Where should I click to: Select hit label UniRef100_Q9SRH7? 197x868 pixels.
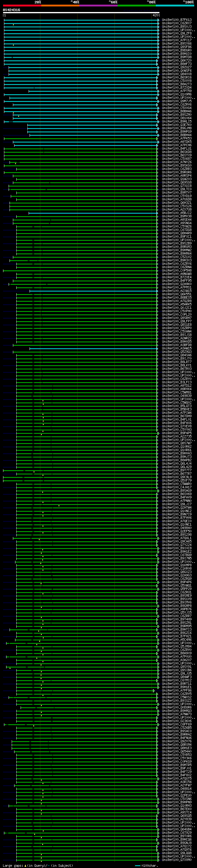click(177, 318)
